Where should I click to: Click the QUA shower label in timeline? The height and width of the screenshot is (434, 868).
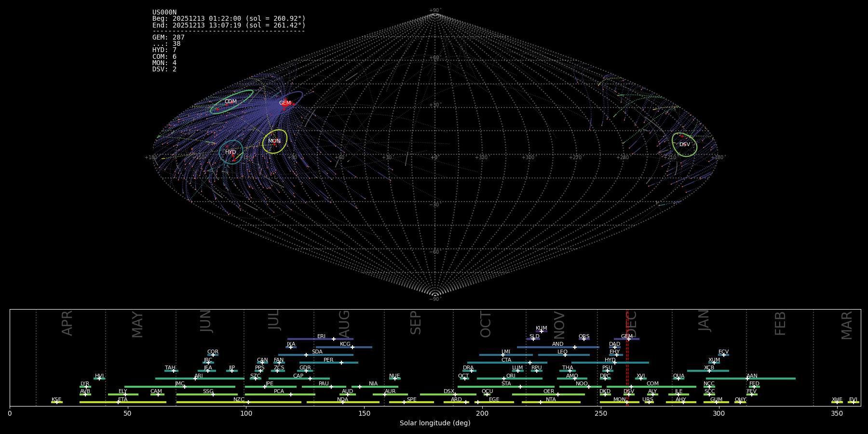(x=678, y=376)
